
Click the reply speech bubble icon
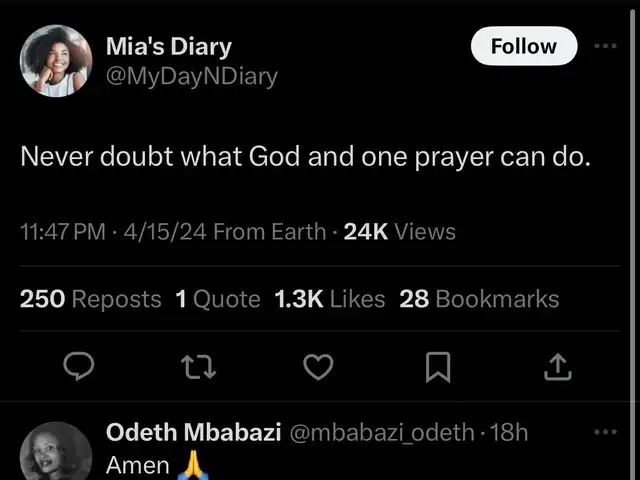tap(79, 369)
